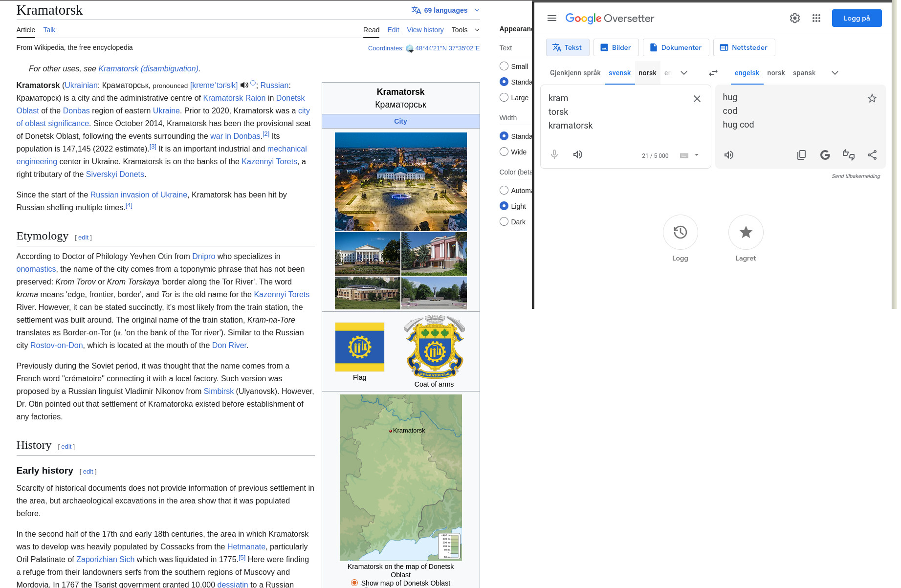
Task: Follow the Kazennyi Torets link in intro
Action: (x=269, y=161)
